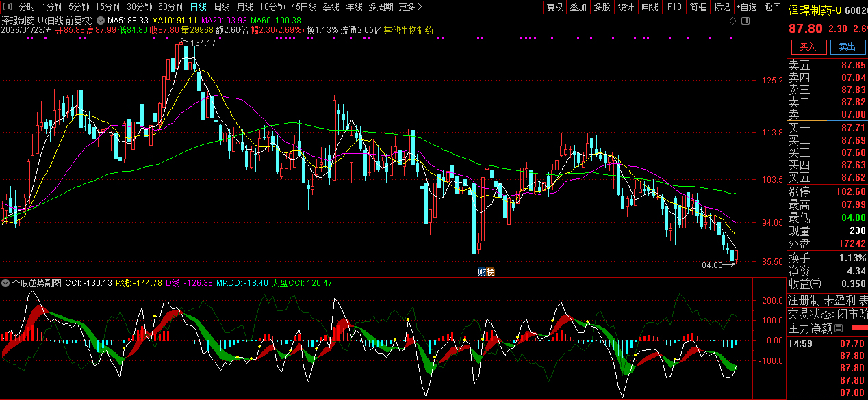The image size is (868, 400).
Task: Toggle 复权 price adjustment
Action: (554, 7)
